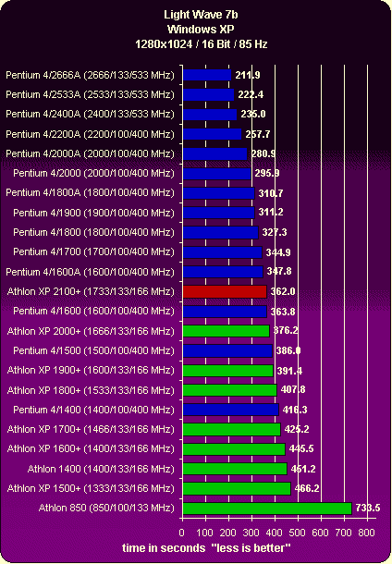Select the Pentium 4/2000 (non-A) row label
The image size is (392, 564).
point(93,173)
